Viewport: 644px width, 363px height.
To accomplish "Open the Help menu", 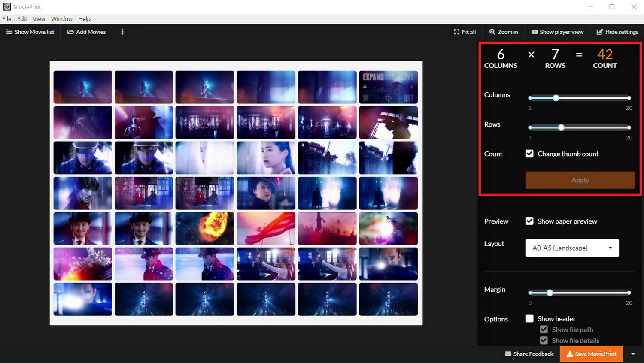I will [84, 19].
